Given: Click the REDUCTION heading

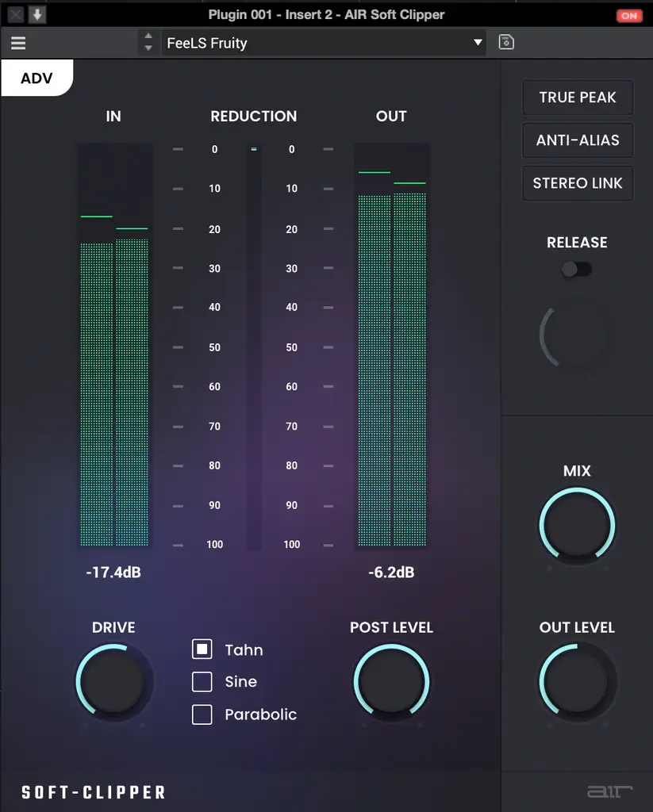Looking at the screenshot, I should (254, 116).
